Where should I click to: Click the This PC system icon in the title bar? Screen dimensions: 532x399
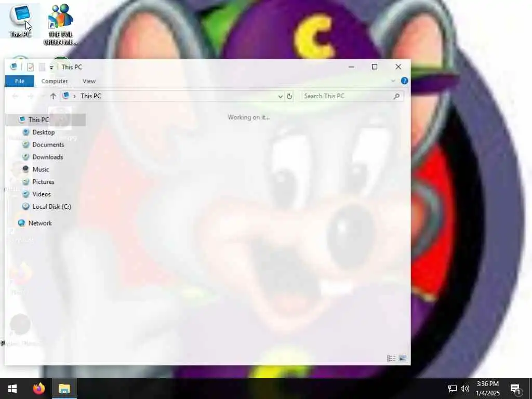[14, 67]
